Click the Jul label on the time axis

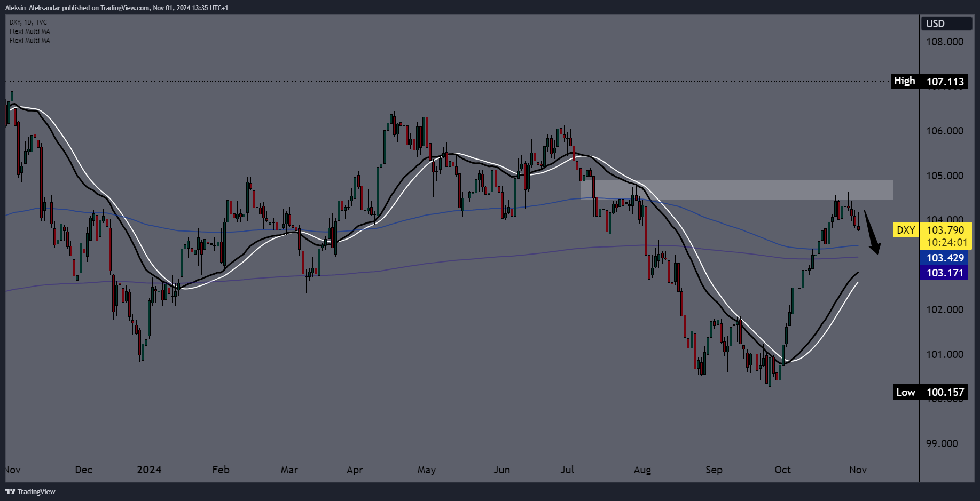(x=567, y=470)
